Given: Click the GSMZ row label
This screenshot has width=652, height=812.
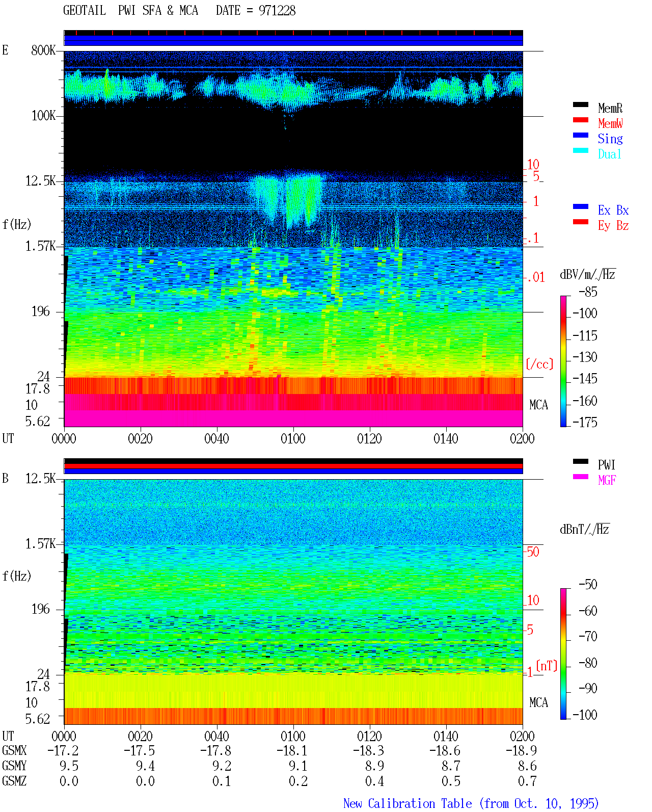Looking at the screenshot, I should click(x=14, y=781).
